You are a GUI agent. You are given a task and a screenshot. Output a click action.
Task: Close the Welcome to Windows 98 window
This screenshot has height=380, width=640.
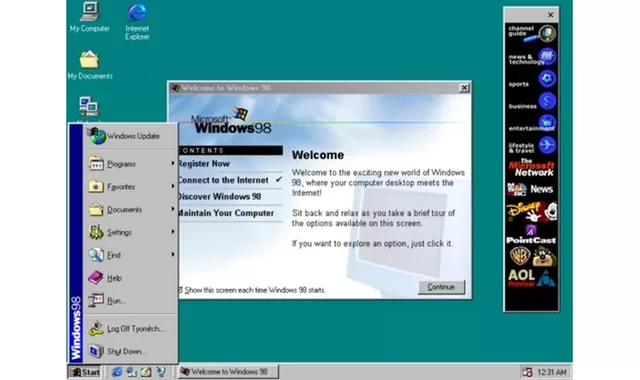pos(464,88)
